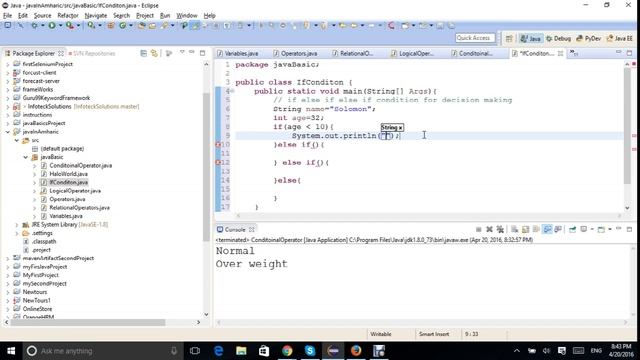
Task: Click the New Java Package toolbar icon
Action: tap(111, 25)
